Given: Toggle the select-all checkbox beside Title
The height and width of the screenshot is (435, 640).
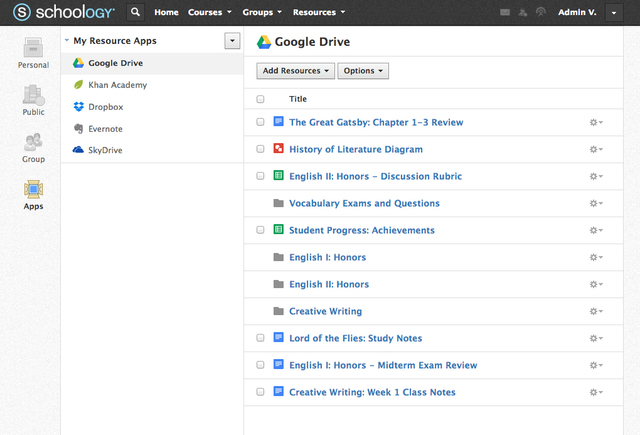Looking at the screenshot, I should tap(260, 99).
